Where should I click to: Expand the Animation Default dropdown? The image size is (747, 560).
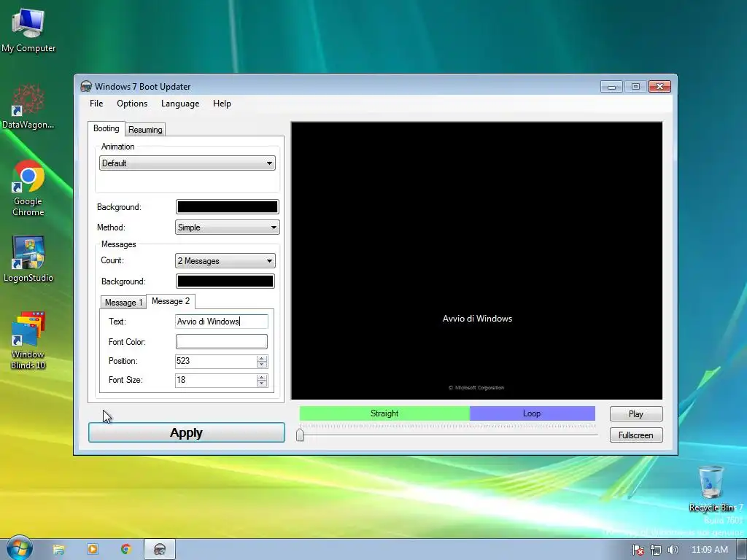point(187,163)
